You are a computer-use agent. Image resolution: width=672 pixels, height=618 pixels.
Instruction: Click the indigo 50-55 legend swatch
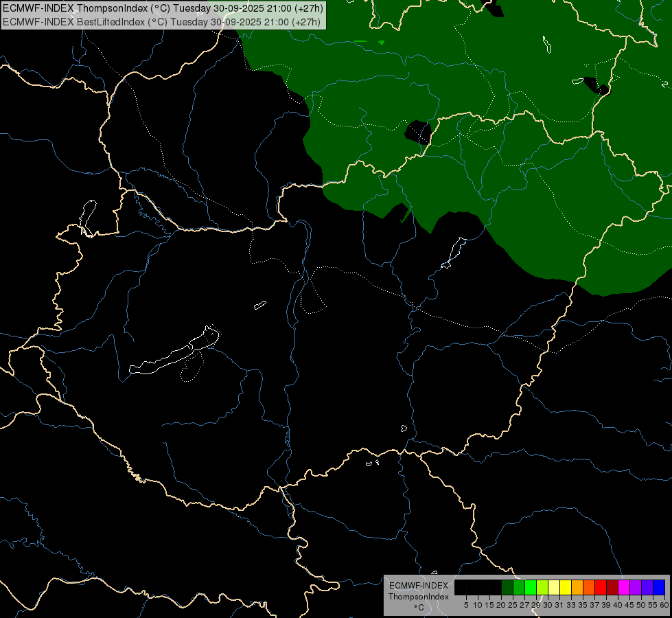(647, 588)
